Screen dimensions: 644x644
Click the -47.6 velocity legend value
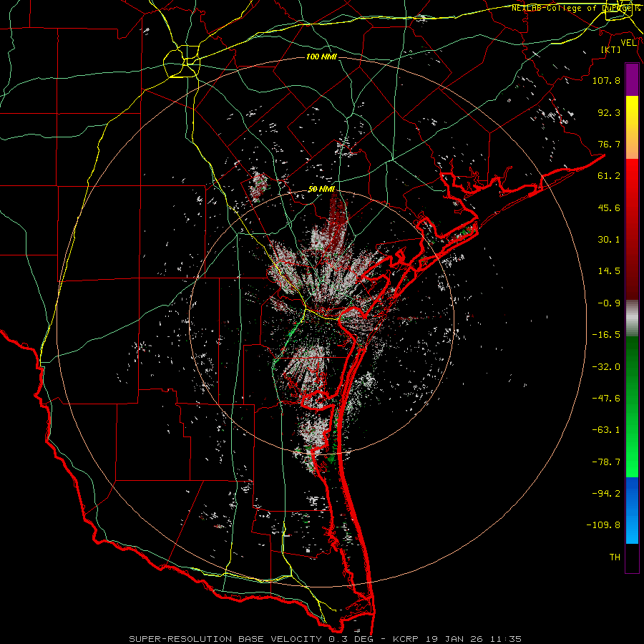606,399
